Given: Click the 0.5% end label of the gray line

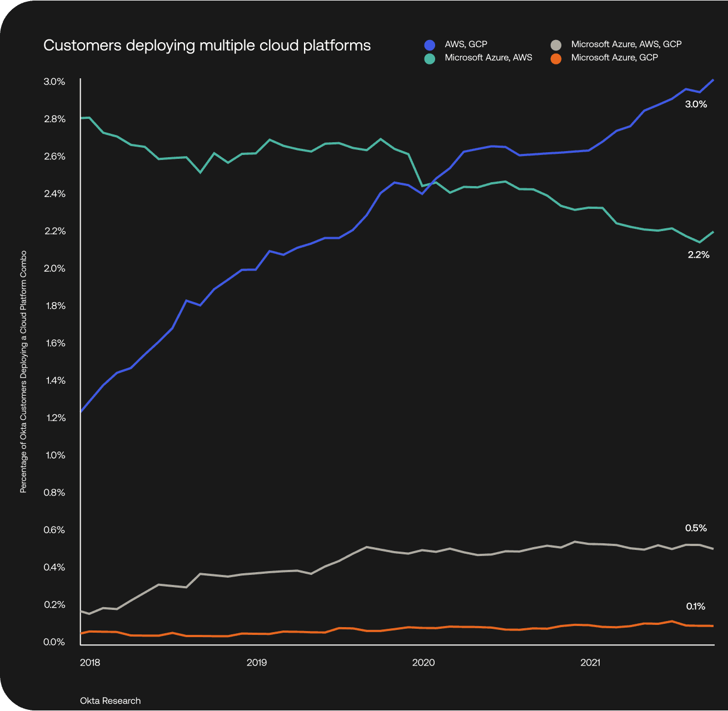Looking at the screenshot, I should pos(696,528).
